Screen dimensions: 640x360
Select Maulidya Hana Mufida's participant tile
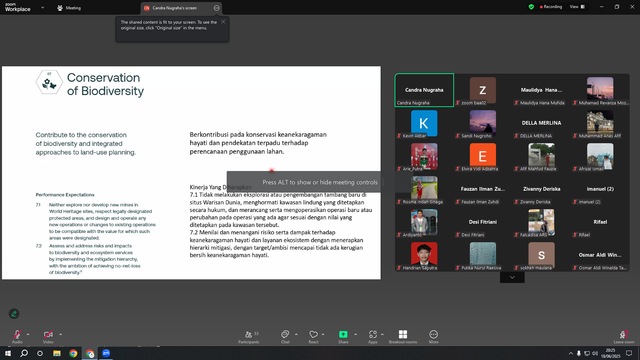tap(541, 90)
